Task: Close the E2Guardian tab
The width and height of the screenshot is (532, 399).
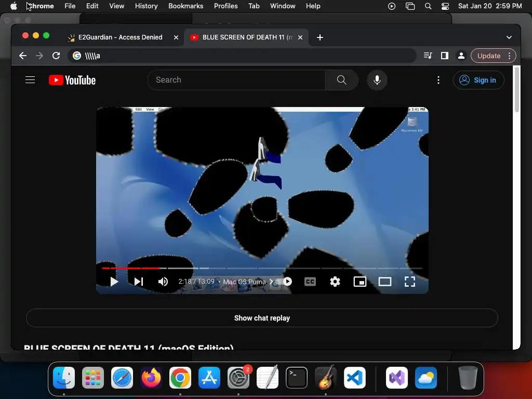Action: pyautogui.click(x=176, y=37)
